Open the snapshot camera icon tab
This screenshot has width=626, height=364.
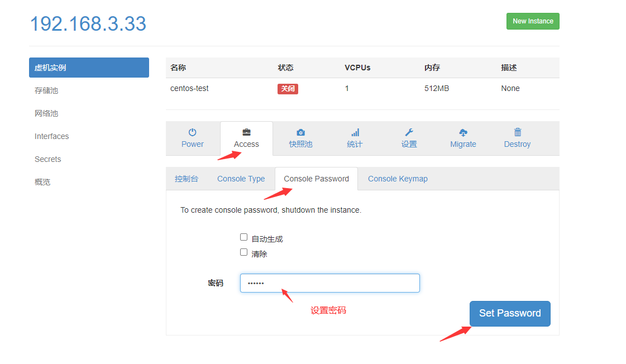[x=300, y=132]
